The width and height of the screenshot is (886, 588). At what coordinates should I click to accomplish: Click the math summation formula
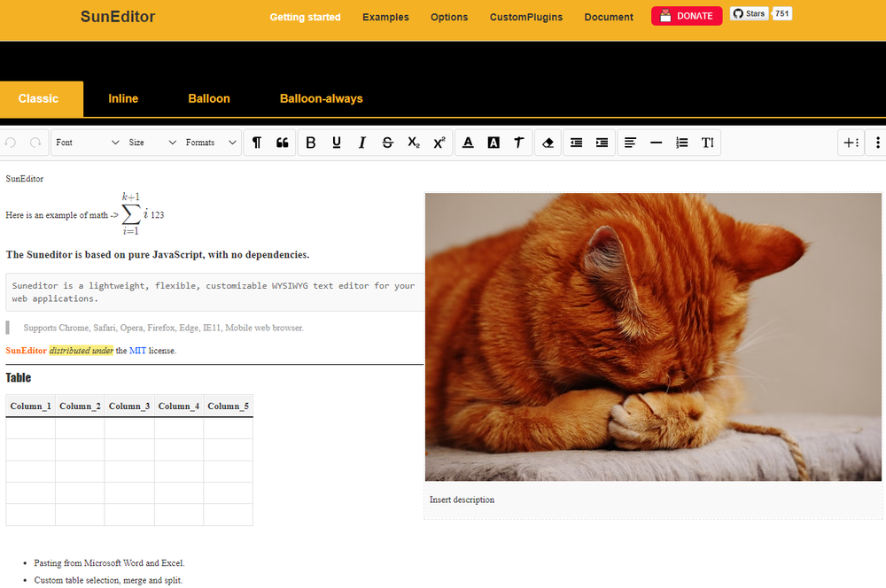pos(135,213)
